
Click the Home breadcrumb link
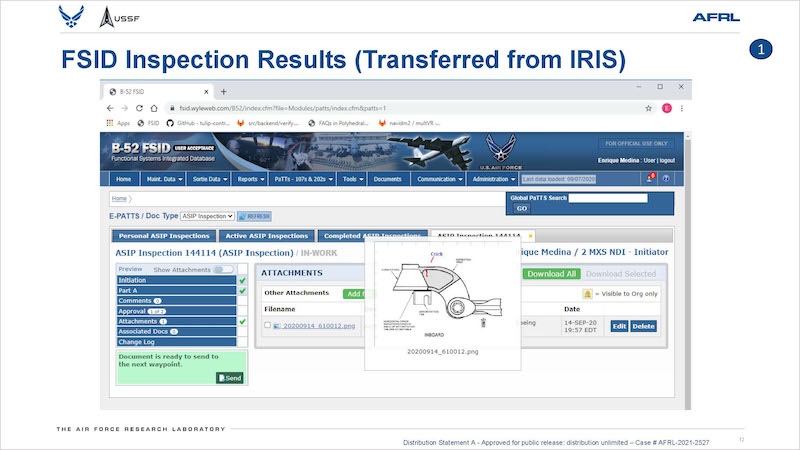[119, 198]
